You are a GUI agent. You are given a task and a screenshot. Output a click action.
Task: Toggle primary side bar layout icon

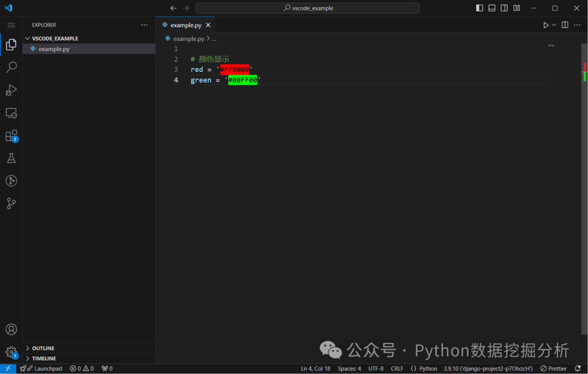pos(479,8)
